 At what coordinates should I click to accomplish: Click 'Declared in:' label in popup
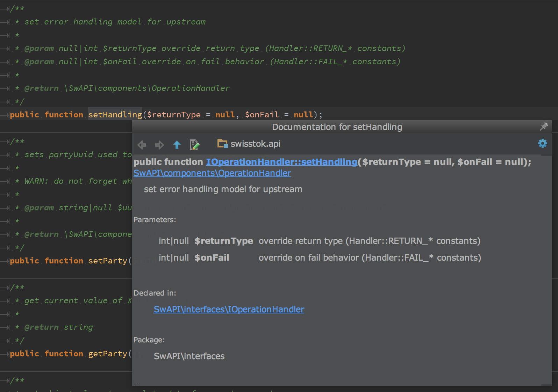coord(155,293)
